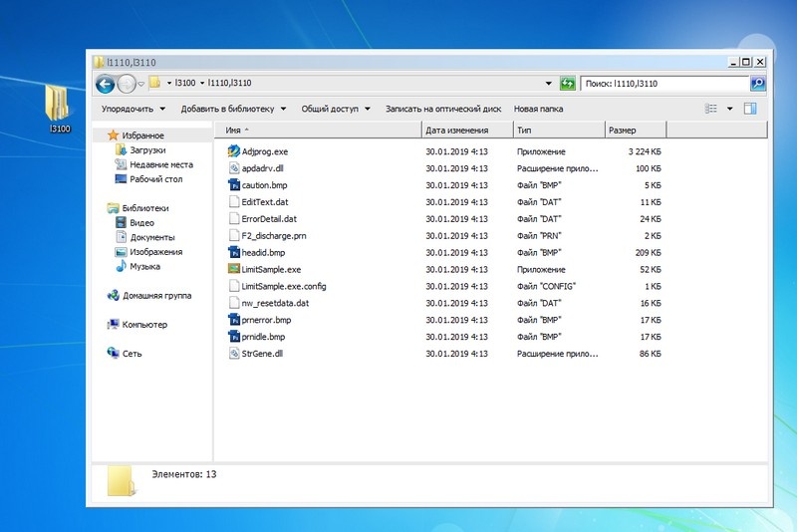Click the Файл "PRN" type cell
Image resolution: width=797 pixels, height=532 pixels.
coord(539,236)
